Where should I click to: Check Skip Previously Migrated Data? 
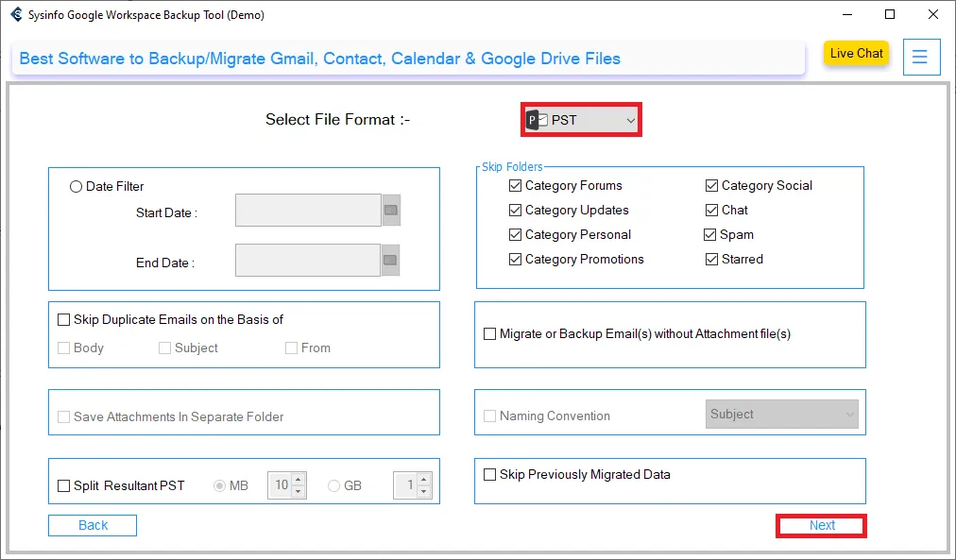[x=489, y=474]
